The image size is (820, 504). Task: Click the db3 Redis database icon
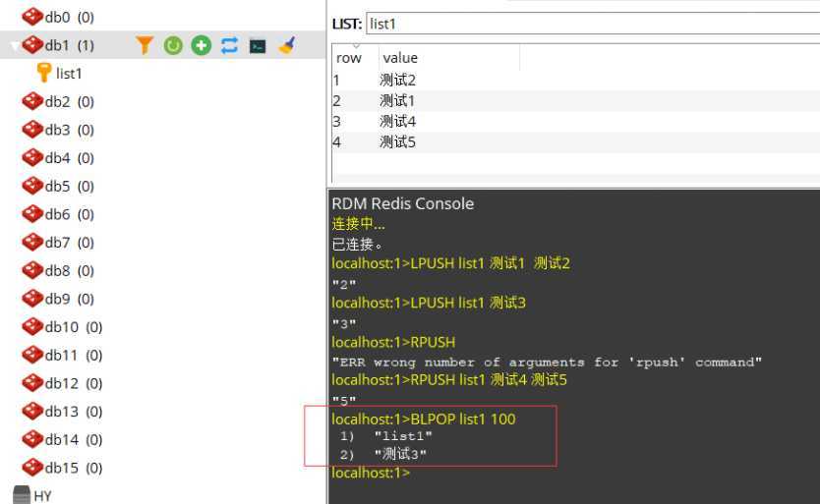32,130
